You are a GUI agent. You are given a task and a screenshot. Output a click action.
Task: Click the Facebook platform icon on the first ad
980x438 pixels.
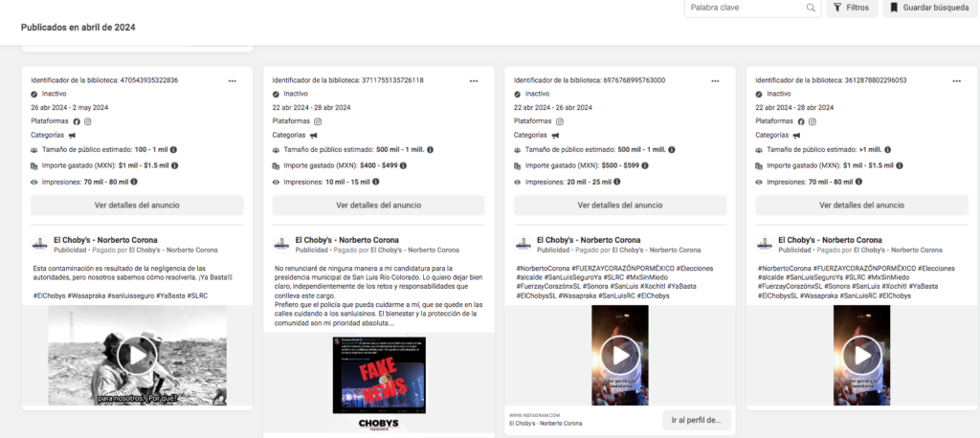pyautogui.click(x=76, y=121)
